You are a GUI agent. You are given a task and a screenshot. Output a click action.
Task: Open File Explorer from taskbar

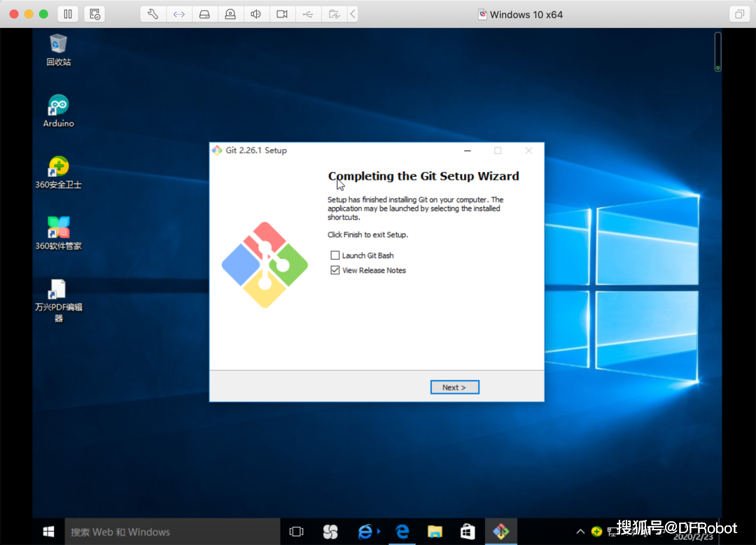tap(435, 532)
